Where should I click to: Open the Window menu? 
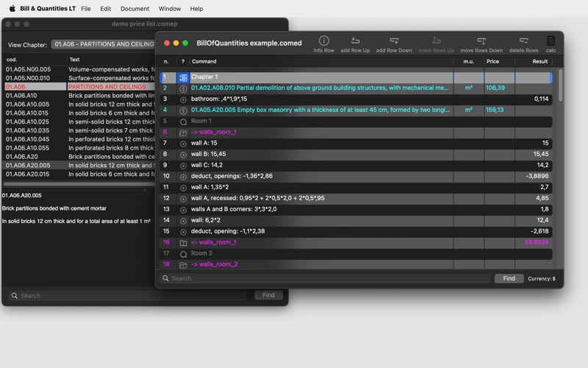point(170,9)
